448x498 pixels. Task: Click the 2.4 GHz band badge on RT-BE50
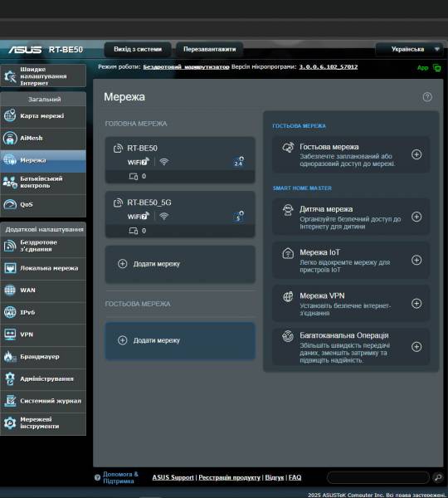[x=238, y=162]
